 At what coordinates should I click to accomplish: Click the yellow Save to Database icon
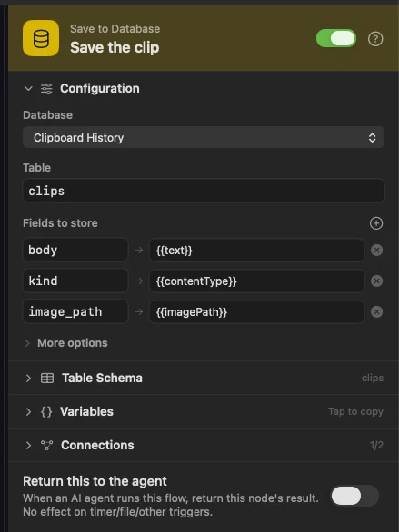click(x=41, y=38)
